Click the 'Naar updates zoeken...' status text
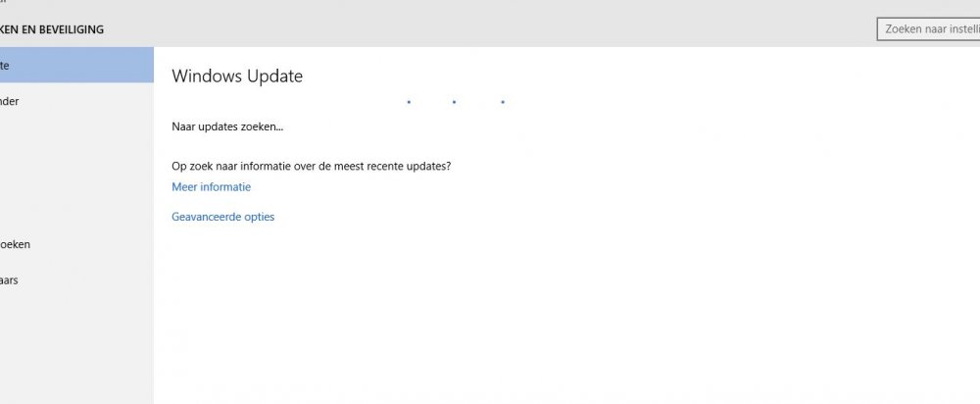 pos(227,126)
